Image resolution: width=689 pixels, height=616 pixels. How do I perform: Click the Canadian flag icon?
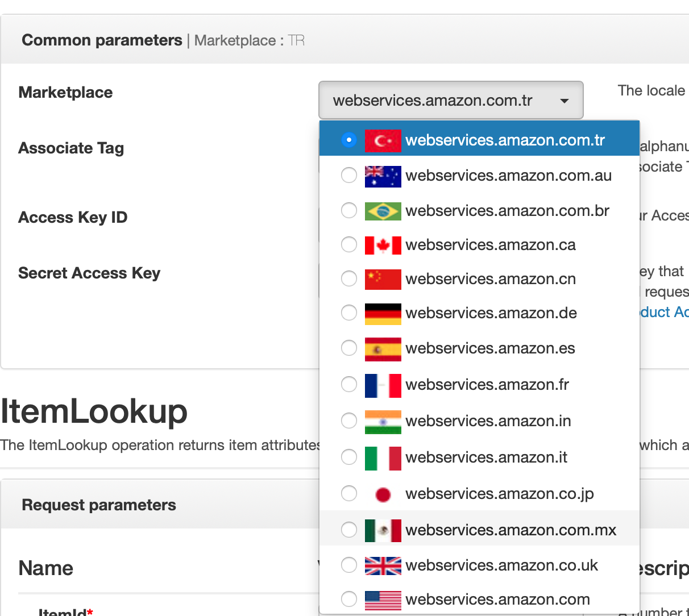382,245
